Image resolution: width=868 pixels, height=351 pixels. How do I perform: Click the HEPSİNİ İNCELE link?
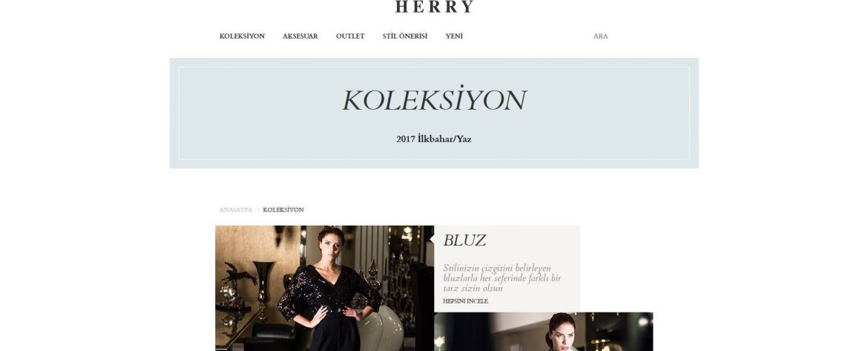[x=466, y=301]
